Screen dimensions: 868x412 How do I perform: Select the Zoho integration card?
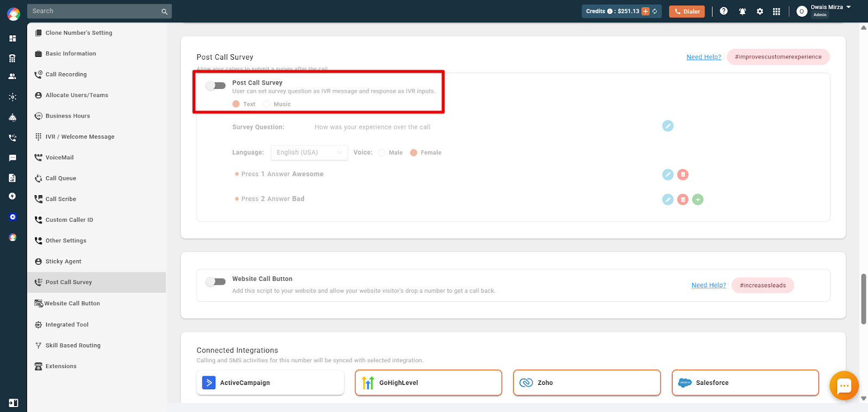[587, 383]
